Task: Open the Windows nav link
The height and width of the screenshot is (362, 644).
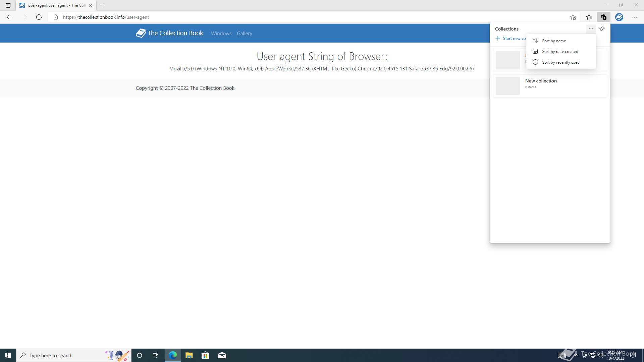Action: [221, 34]
